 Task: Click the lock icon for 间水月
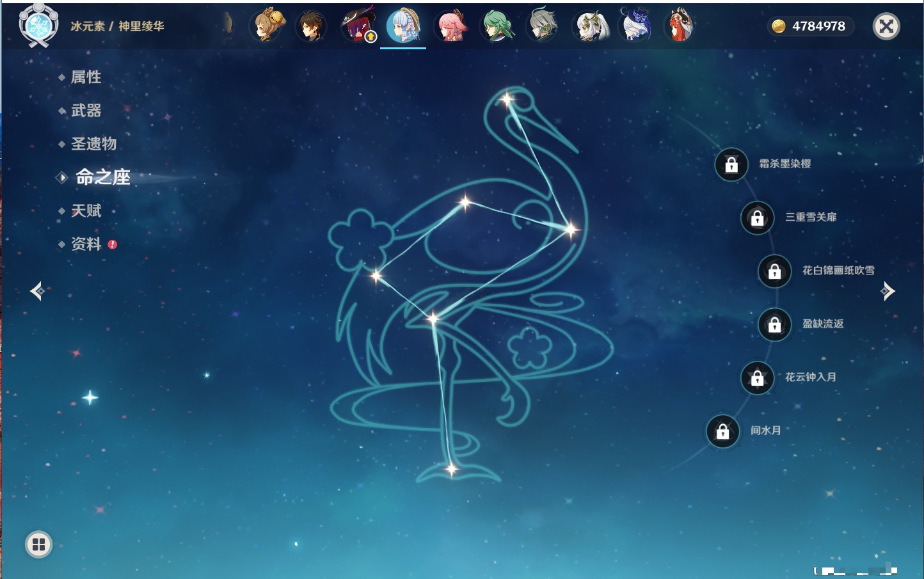pyautogui.click(x=723, y=431)
